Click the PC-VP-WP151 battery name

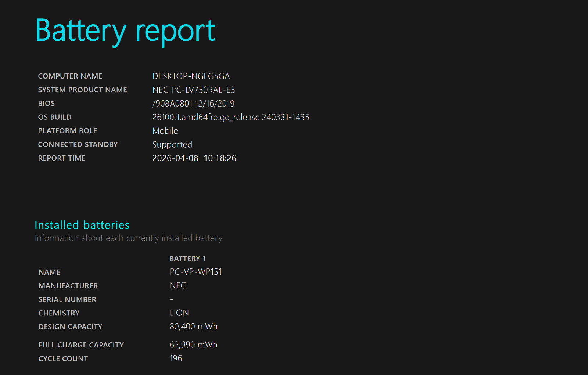(196, 272)
